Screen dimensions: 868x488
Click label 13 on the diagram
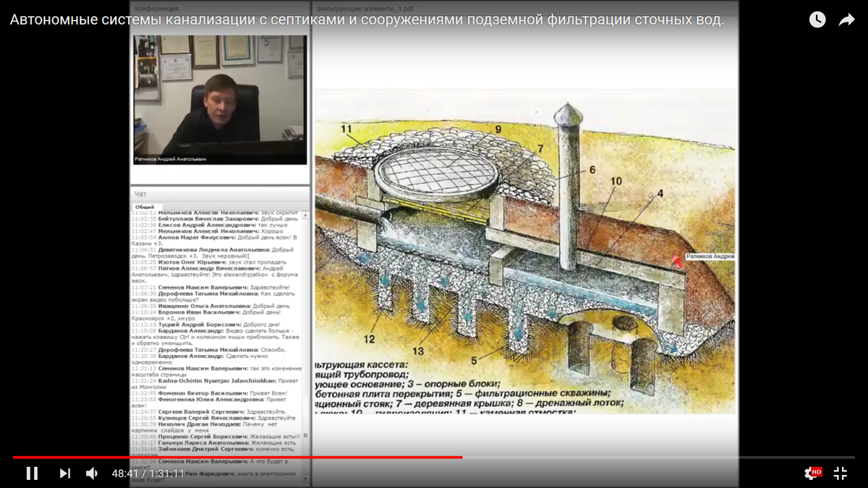click(x=418, y=351)
